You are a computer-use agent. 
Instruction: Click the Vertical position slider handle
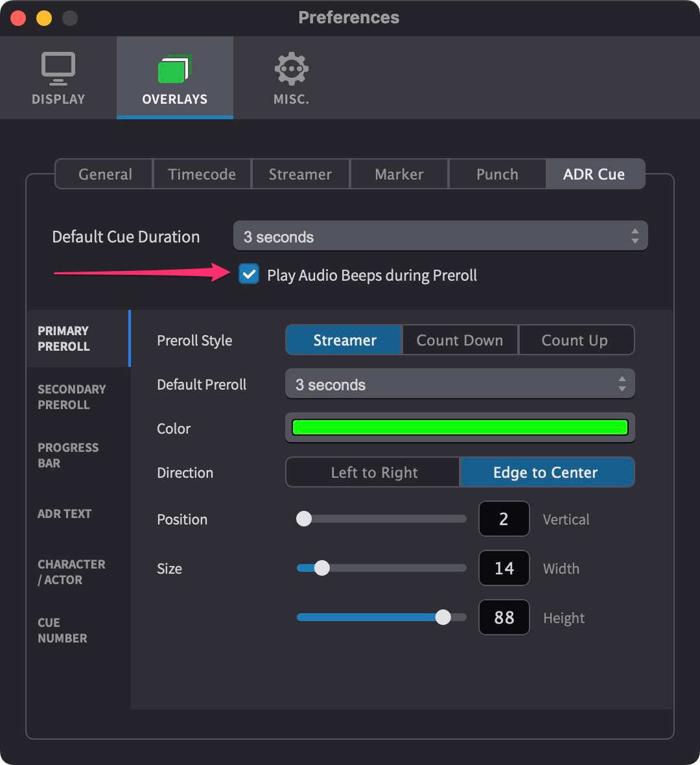[304, 519]
